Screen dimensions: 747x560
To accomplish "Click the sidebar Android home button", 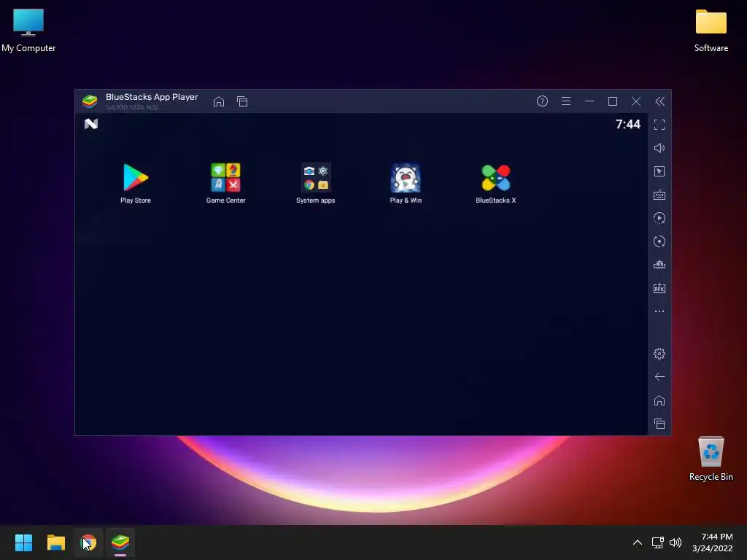I will (659, 400).
